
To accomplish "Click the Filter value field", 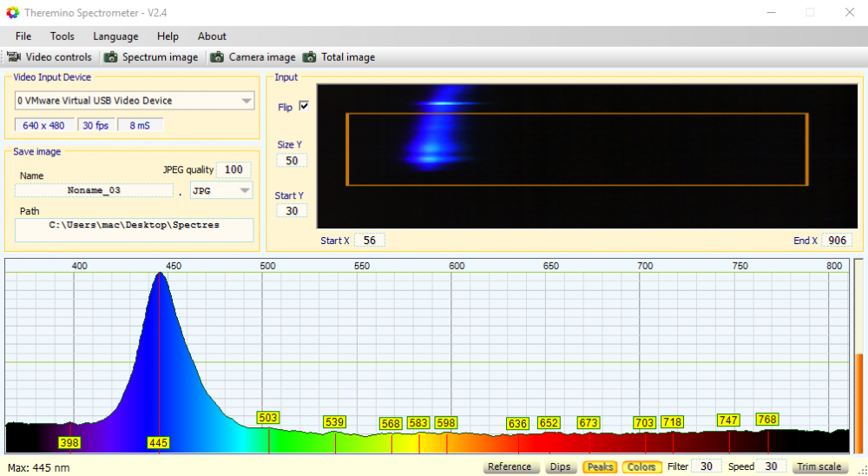I will coord(707,466).
